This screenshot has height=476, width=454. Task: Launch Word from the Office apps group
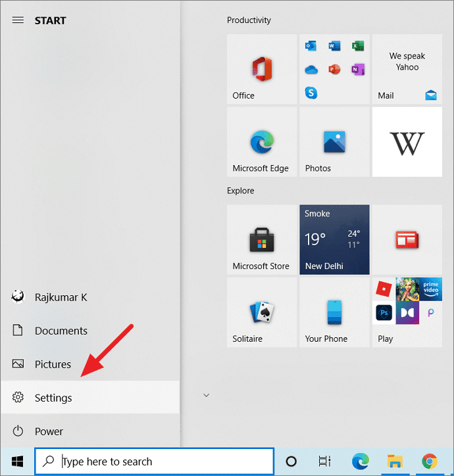pos(334,46)
